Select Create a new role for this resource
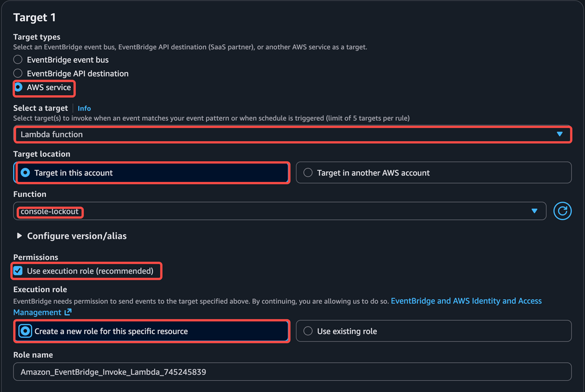 pyautogui.click(x=25, y=331)
